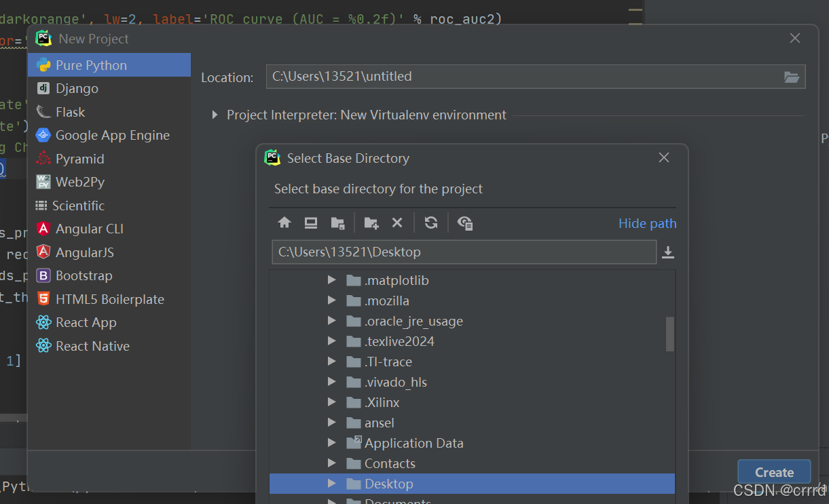This screenshot has width=829, height=504.
Task: Expand the .oracle_jre_usage folder
Action: [332, 321]
